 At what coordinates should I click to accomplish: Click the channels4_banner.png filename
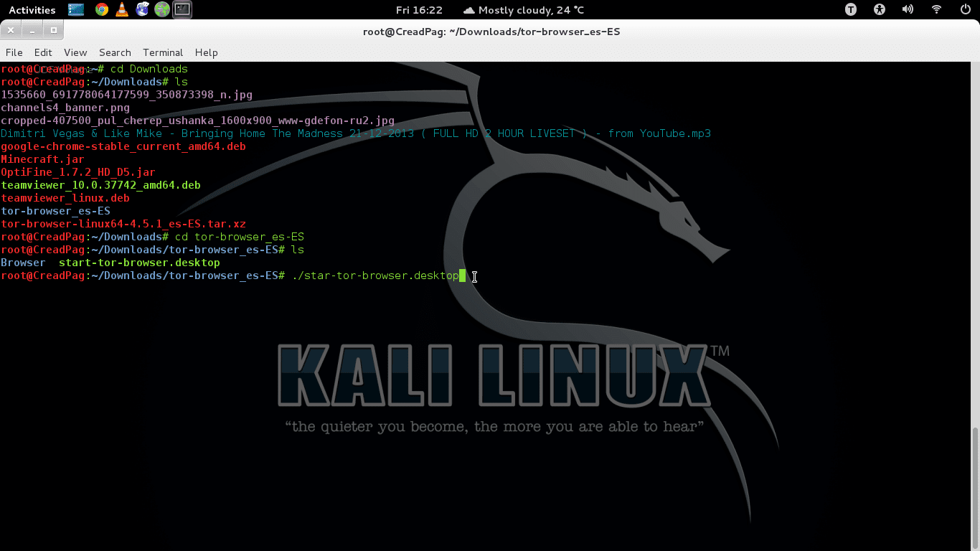[x=65, y=108]
